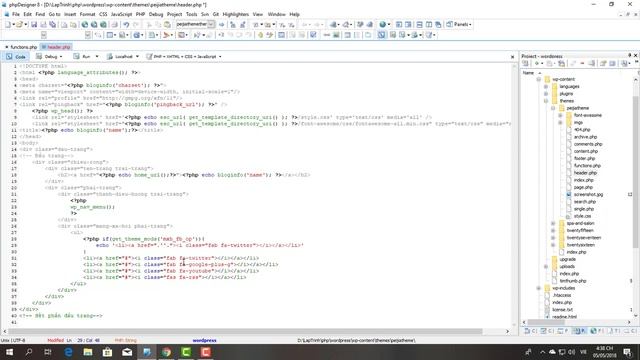Select the pejjatheme folder in tree

(578, 108)
